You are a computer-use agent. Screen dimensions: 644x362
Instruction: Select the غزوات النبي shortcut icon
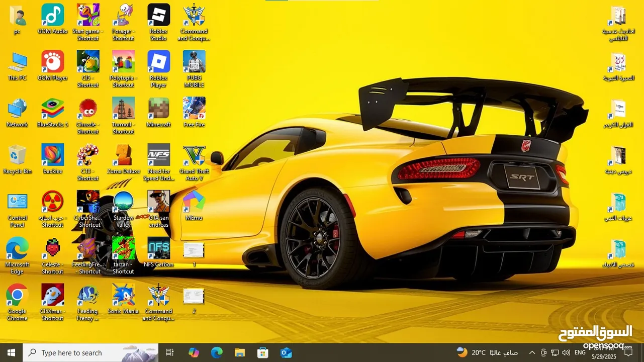point(618,203)
